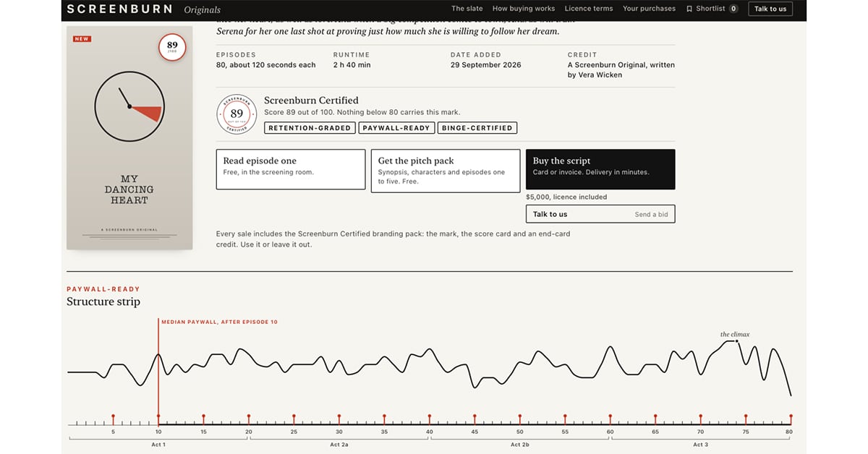
Task: Click the $5,000, licence included text
Action: click(x=566, y=197)
